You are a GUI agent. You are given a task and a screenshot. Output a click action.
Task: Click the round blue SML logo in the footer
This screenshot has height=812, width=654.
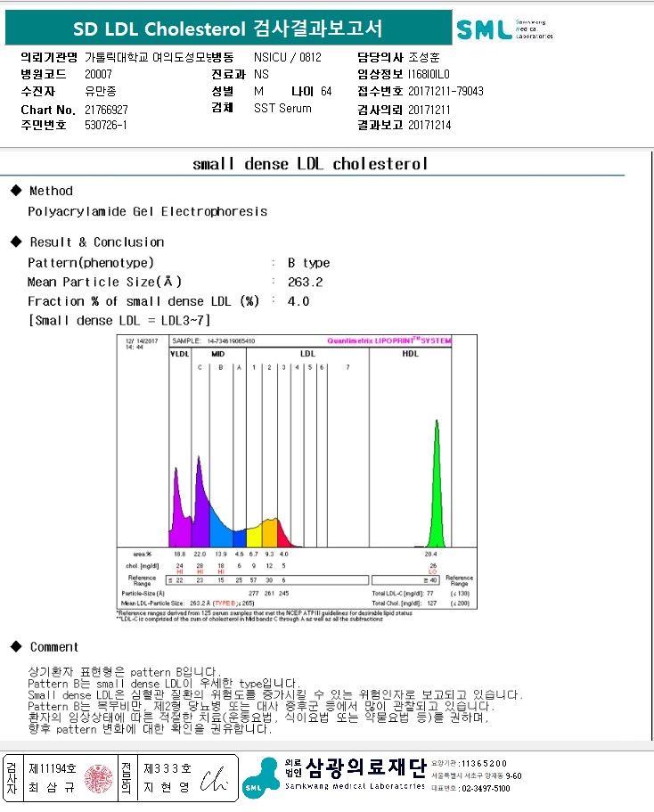click(x=260, y=778)
